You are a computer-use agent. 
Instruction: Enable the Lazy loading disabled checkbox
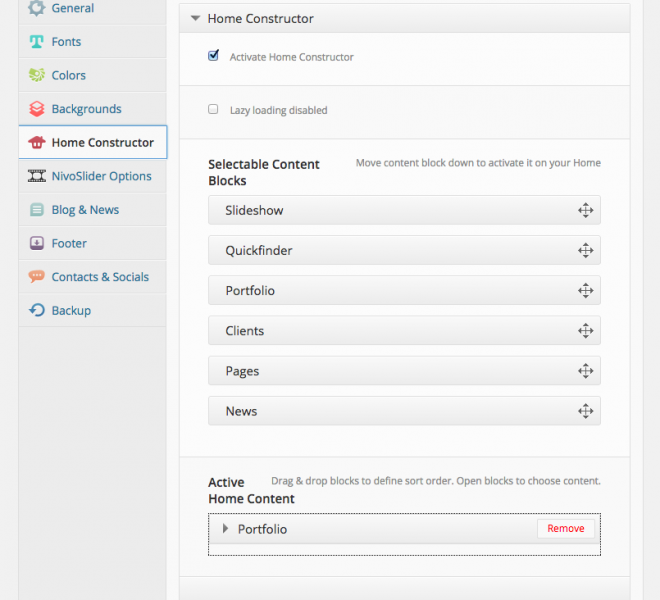(213, 109)
